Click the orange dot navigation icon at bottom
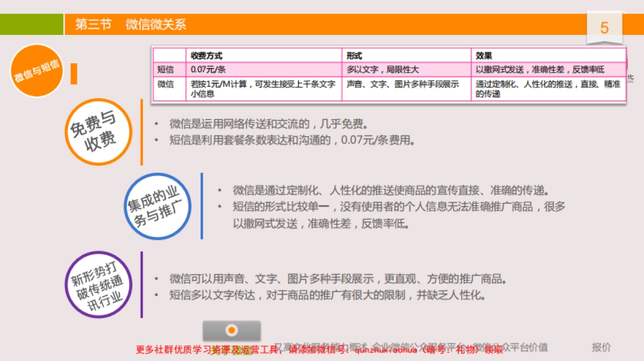Viewport: 644px width, 361px height. 232,330
